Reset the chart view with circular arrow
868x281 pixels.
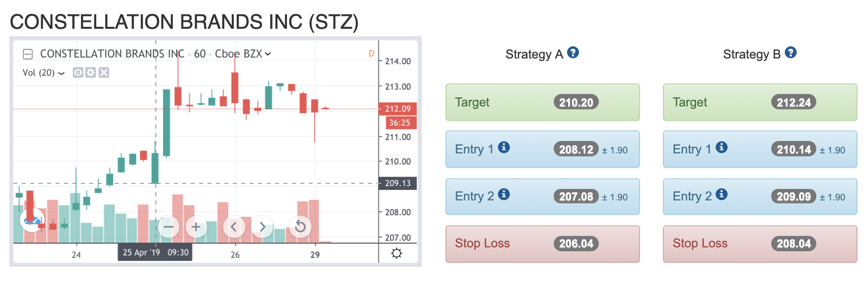[x=300, y=226]
